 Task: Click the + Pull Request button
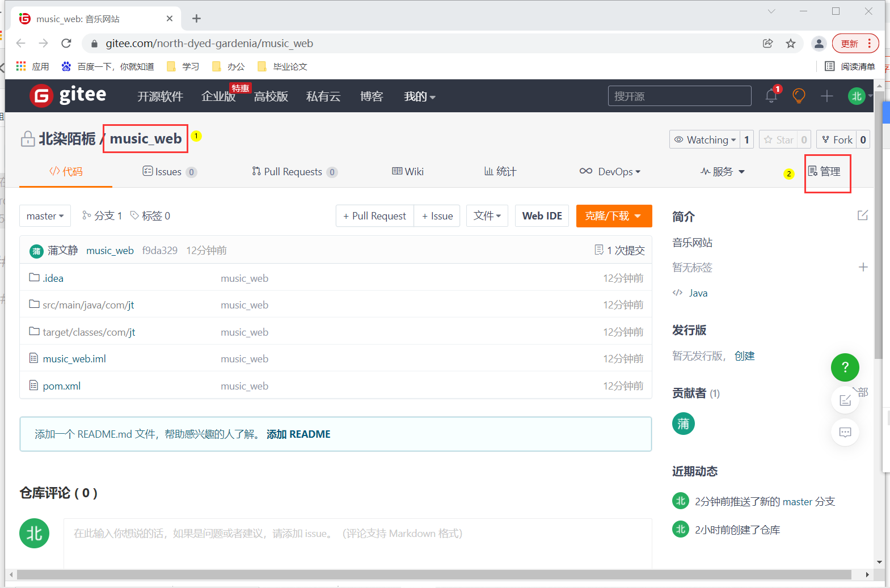click(375, 216)
